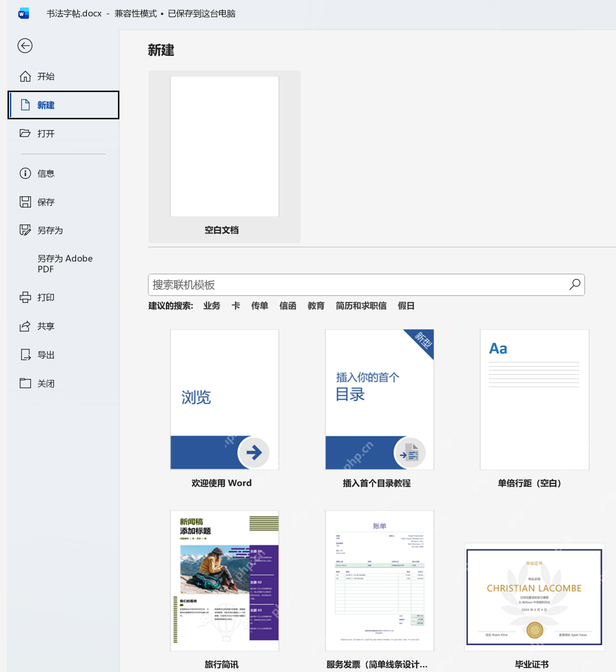The height and width of the screenshot is (672, 616).
Task: Click the save-as icon beside 另存为
Action: [x=25, y=230]
